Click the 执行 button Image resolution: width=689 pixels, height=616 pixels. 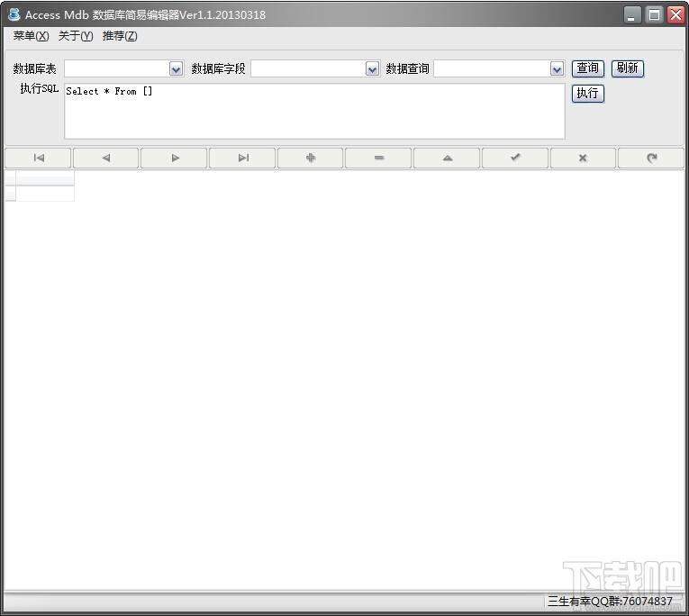click(x=588, y=94)
